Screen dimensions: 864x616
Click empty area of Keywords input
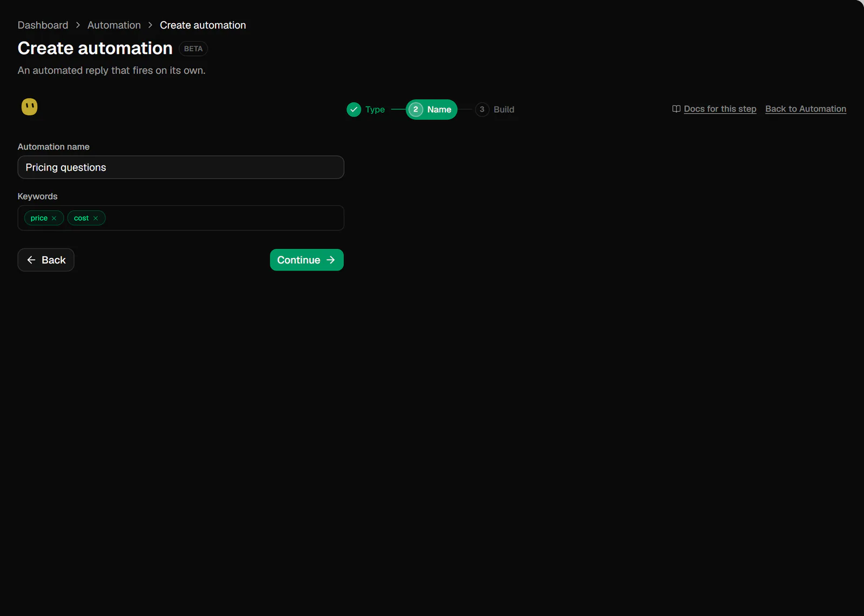(224, 218)
